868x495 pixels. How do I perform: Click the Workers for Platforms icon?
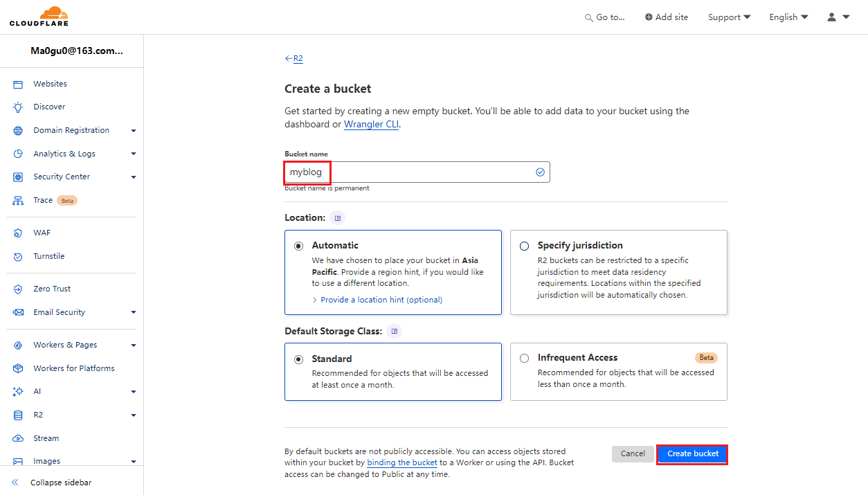click(x=18, y=368)
